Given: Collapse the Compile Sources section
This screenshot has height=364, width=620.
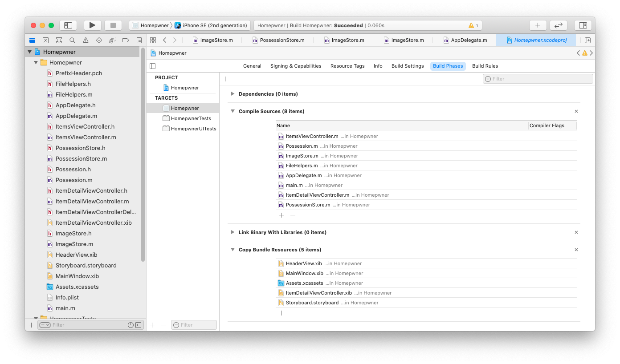Looking at the screenshot, I should coord(232,111).
